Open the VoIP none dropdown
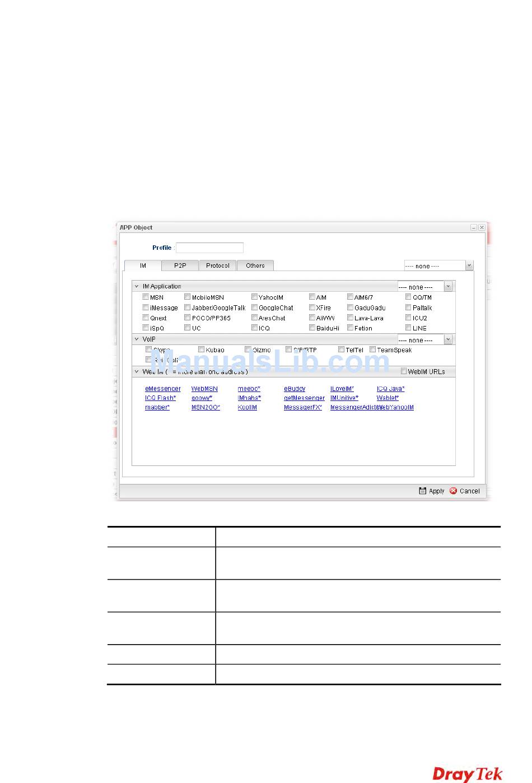Viewport: 532px width, 783px height. (425, 340)
